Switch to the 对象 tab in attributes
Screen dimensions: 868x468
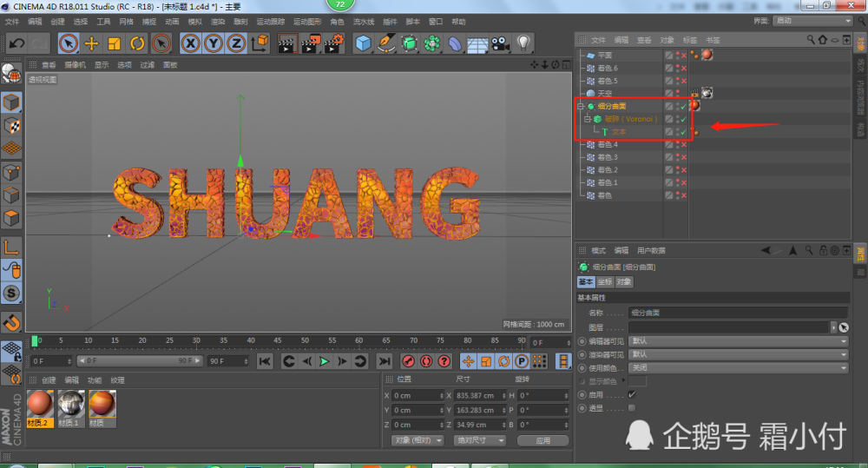pos(624,282)
